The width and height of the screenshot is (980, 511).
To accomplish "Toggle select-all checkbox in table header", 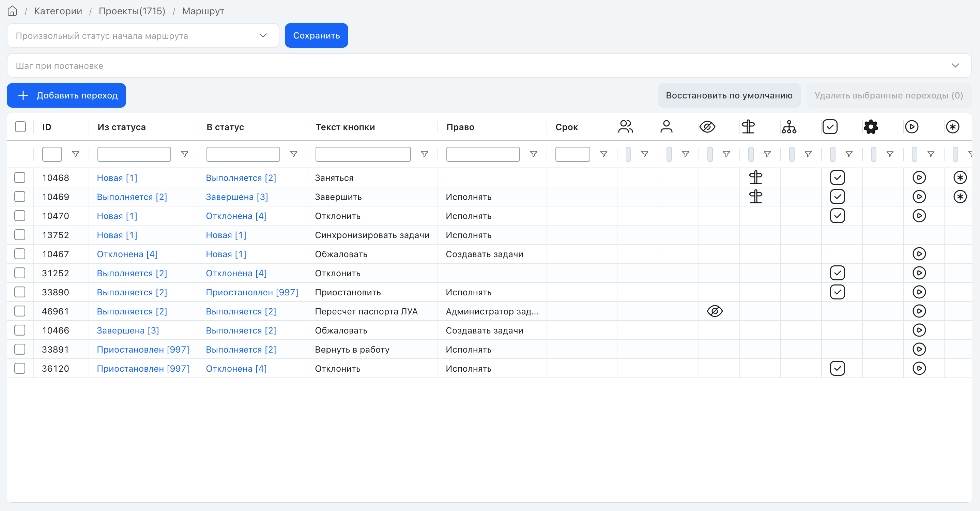I will click(x=20, y=127).
